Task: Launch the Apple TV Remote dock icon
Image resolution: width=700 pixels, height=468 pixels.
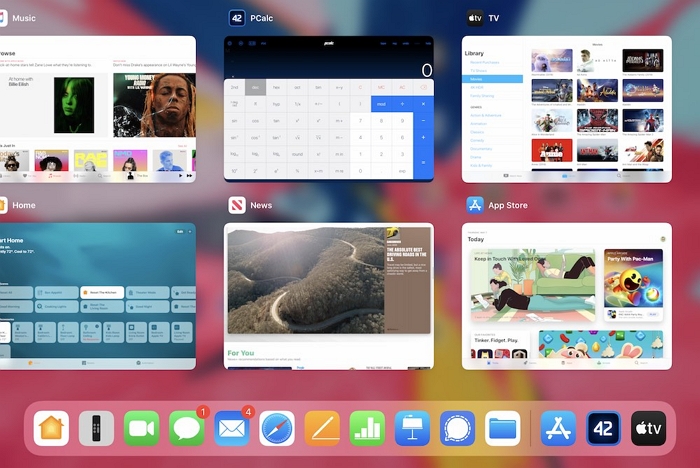Action: point(96,429)
